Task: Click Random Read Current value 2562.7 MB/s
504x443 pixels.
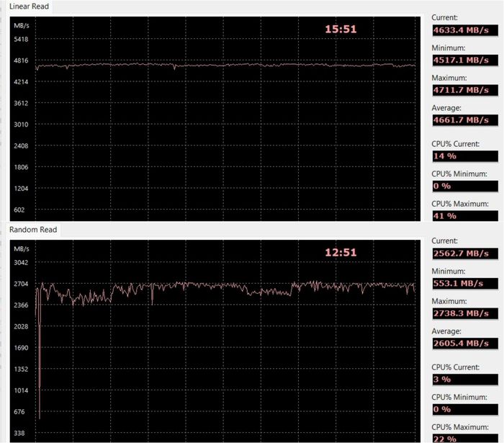Action: click(x=465, y=254)
